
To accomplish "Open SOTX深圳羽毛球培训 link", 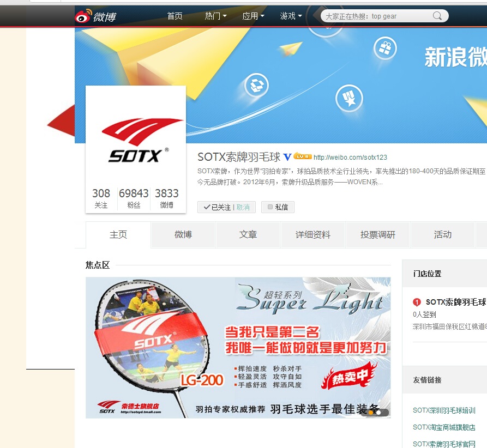I will [x=444, y=410].
